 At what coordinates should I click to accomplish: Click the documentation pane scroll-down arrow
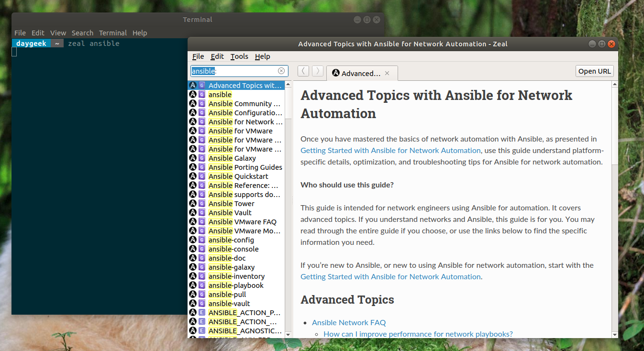[615, 334]
